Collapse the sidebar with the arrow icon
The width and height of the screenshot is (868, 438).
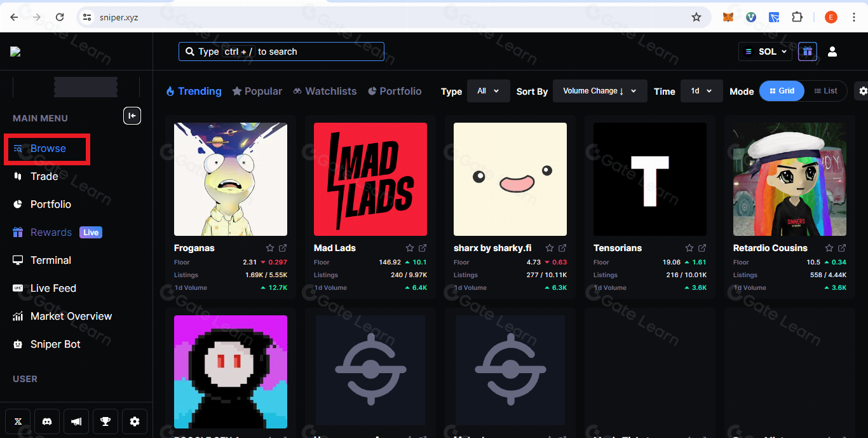pos(132,115)
